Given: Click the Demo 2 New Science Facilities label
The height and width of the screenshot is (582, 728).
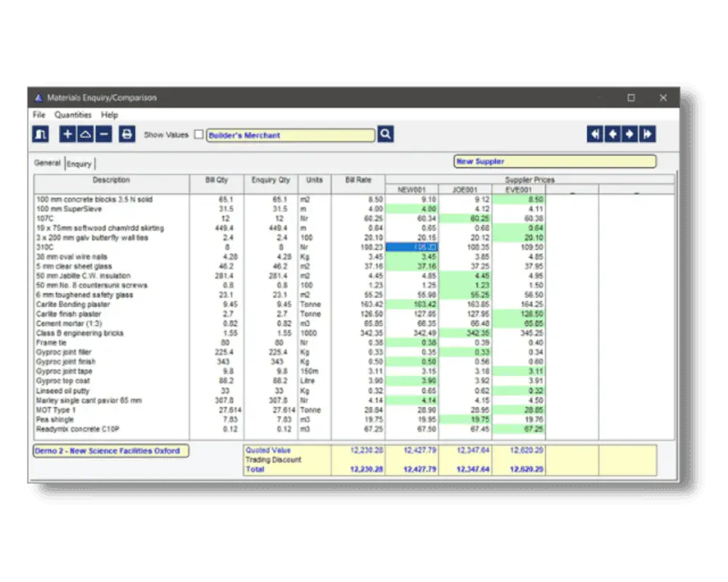Looking at the screenshot, I should tap(111, 451).
